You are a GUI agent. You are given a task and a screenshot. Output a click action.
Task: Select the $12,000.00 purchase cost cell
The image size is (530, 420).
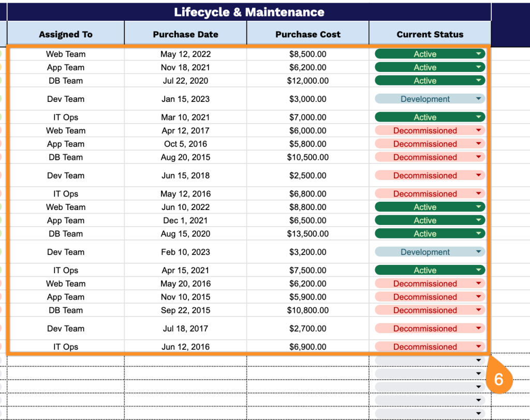coord(307,81)
